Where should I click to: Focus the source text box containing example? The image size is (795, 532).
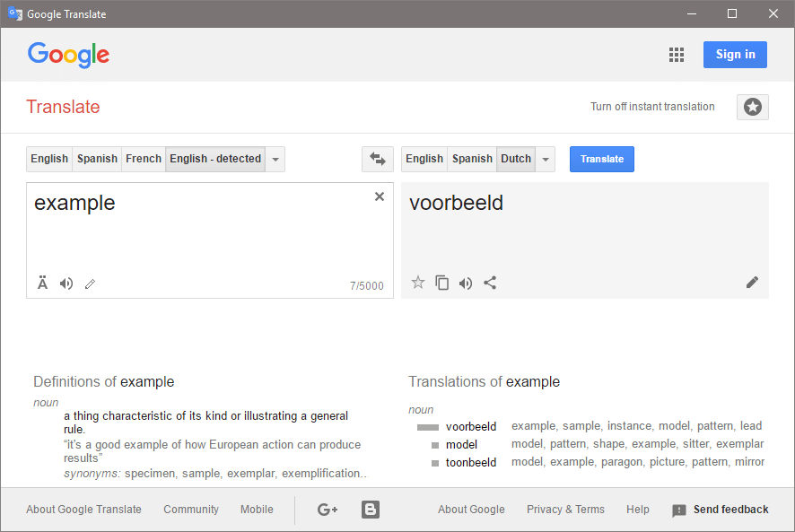[x=210, y=240]
